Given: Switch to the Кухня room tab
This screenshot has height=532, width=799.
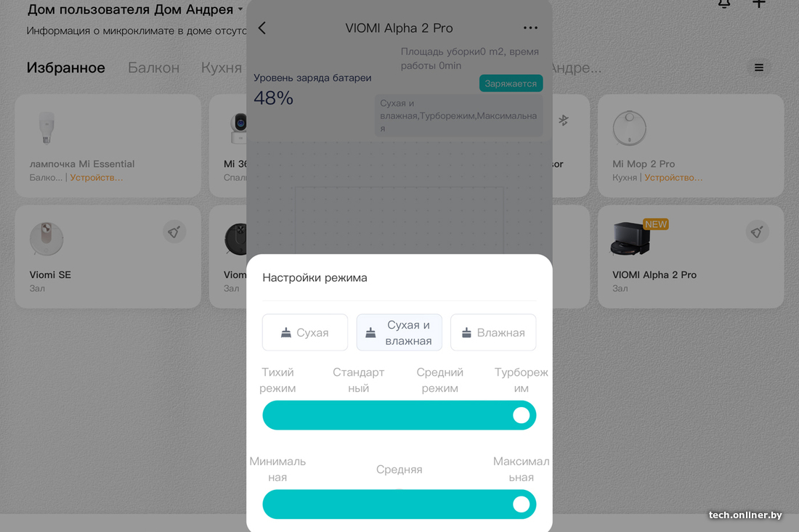Looking at the screenshot, I should [221, 67].
